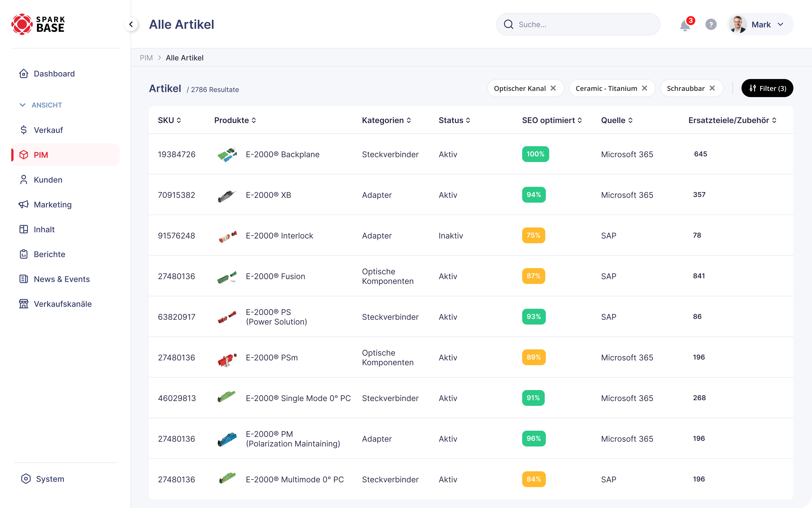The image size is (812, 508).
Task: Open product name E-2000® Interlock
Action: coord(280,236)
